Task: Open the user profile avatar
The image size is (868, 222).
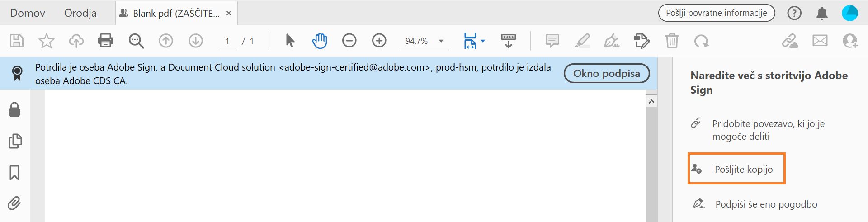Action: (850, 13)
